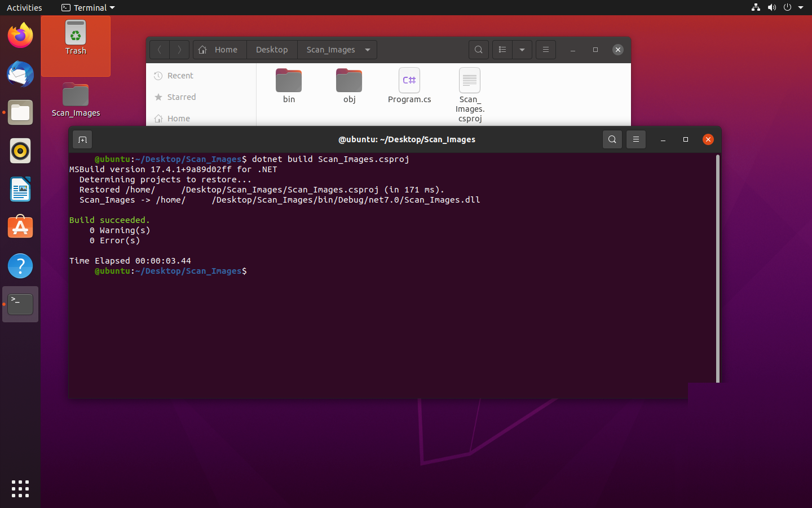Screen dimensions: 812x508
Task: Select the Program.cs file
Action: tap(409, 86)
